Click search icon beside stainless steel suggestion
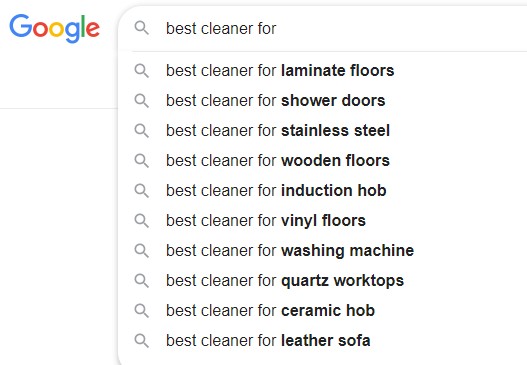The height and width of the screenshot is (365, 527). [141, 130]
